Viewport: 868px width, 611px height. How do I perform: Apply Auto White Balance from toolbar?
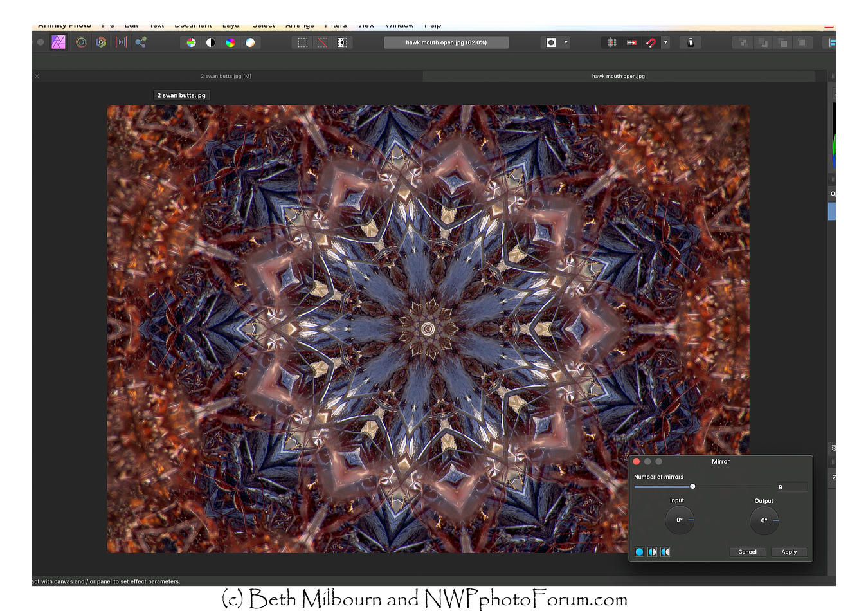[250, 42]
